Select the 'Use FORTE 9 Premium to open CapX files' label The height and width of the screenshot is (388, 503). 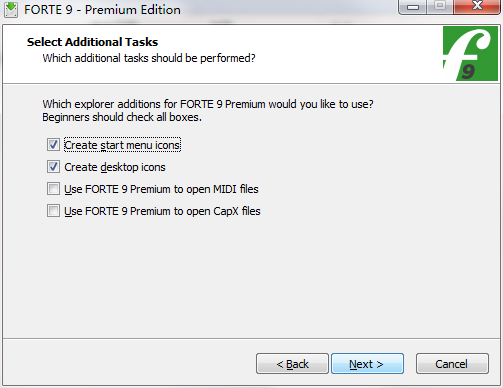[x=162, y=211]
